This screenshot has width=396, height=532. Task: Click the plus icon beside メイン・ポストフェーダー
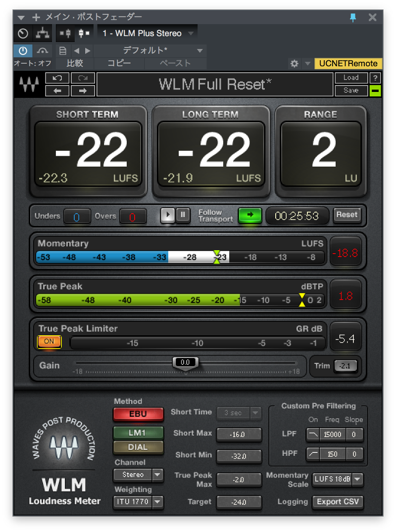[x=36, y=17]
